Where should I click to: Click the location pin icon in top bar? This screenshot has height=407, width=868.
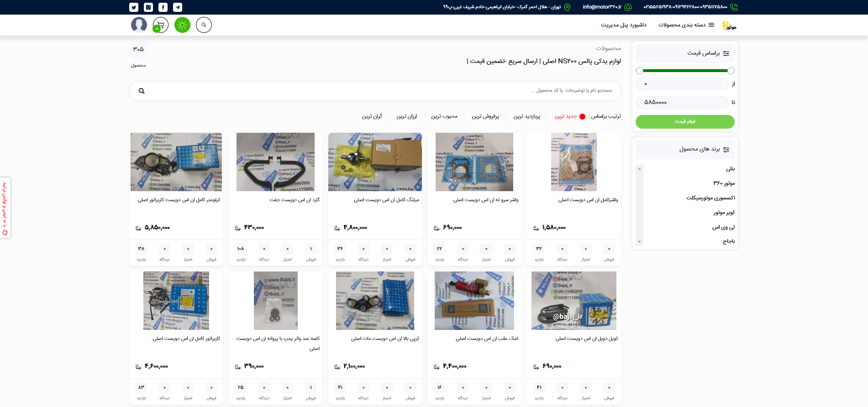568,7
